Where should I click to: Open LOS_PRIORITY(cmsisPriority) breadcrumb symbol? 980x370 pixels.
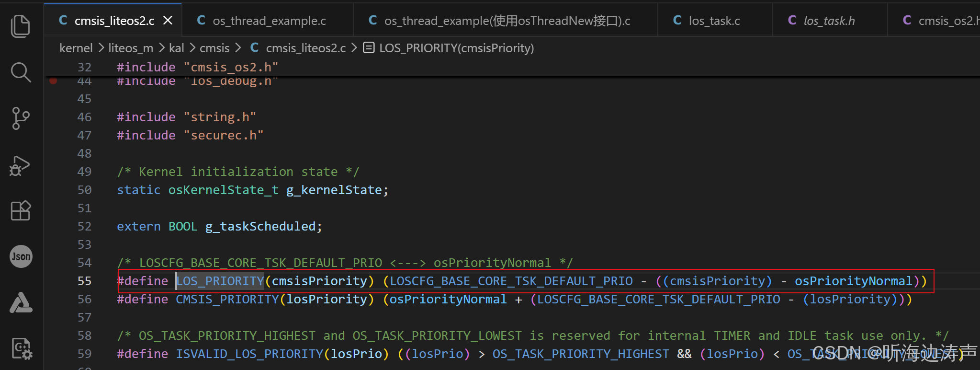point(449,48)
